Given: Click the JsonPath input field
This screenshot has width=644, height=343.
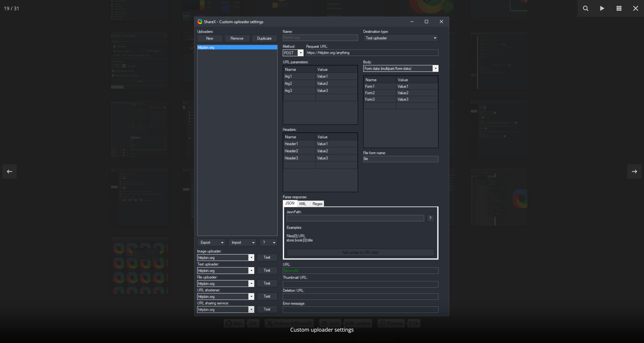Looking at the screenshot, I should tap(355, 218).
